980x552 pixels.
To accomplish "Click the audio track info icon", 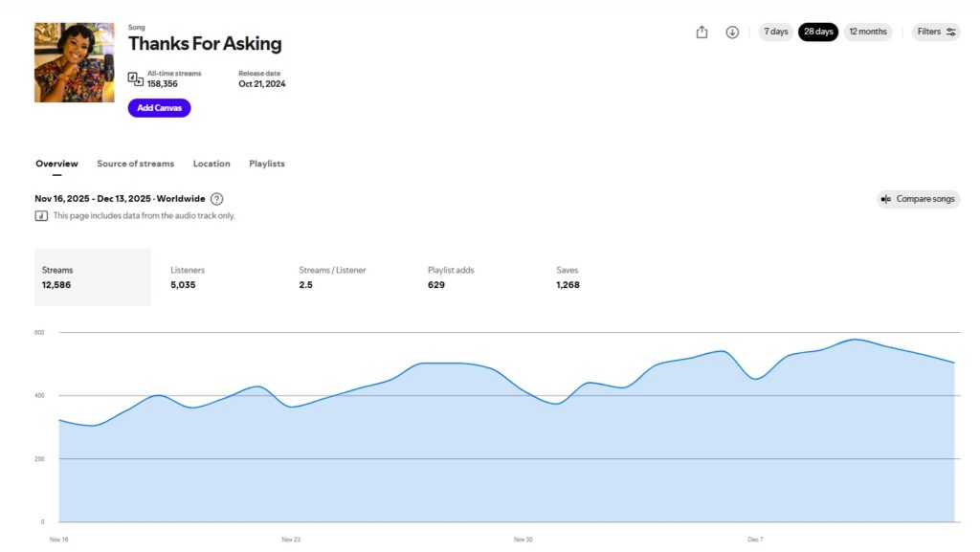I will 41,216.
